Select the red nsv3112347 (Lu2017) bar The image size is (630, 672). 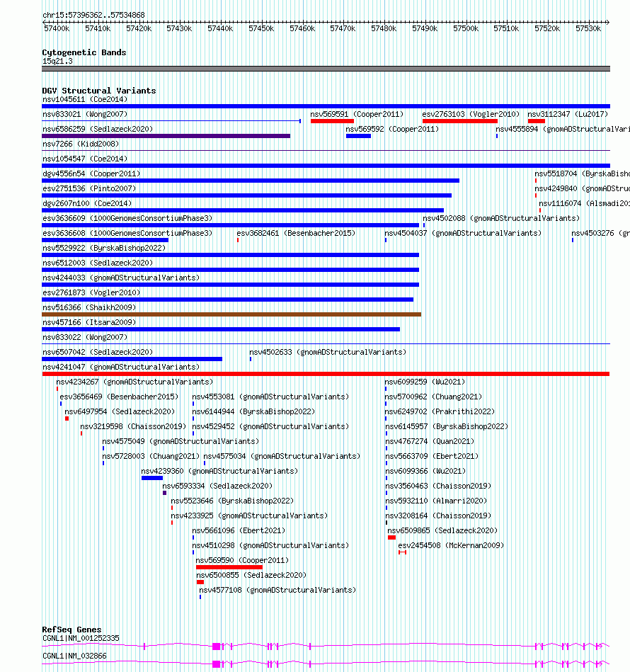tap(536, 121)
